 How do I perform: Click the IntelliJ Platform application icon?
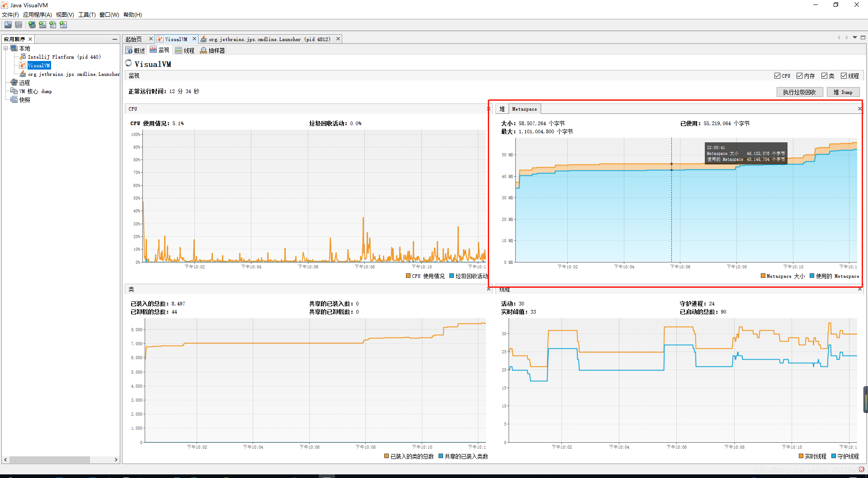(23, 57)
